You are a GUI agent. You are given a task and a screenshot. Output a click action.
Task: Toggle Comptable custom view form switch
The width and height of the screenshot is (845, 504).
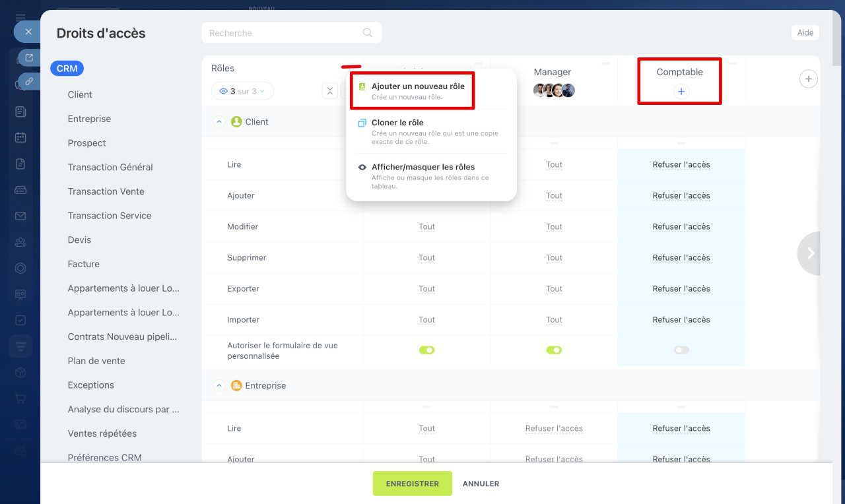coord(681,350)
